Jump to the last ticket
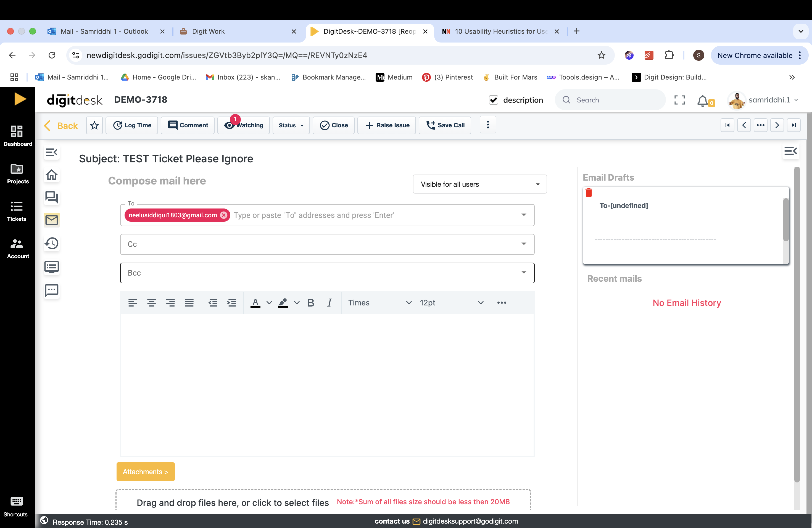 coord(793,125)
